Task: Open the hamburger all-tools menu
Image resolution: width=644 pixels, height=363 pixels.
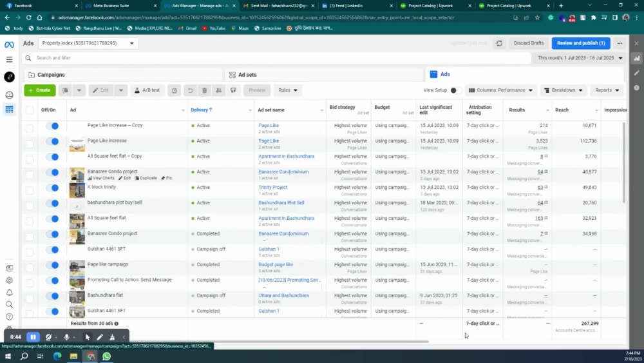Action: click(9, 59)
